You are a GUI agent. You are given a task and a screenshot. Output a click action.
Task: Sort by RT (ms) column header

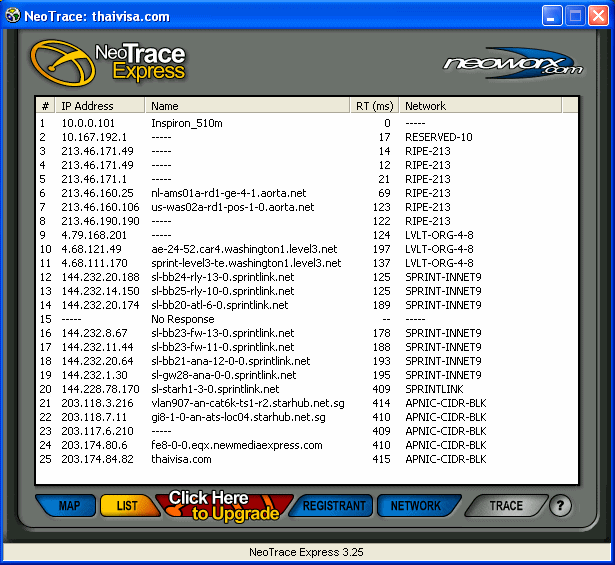coord(374,106)
